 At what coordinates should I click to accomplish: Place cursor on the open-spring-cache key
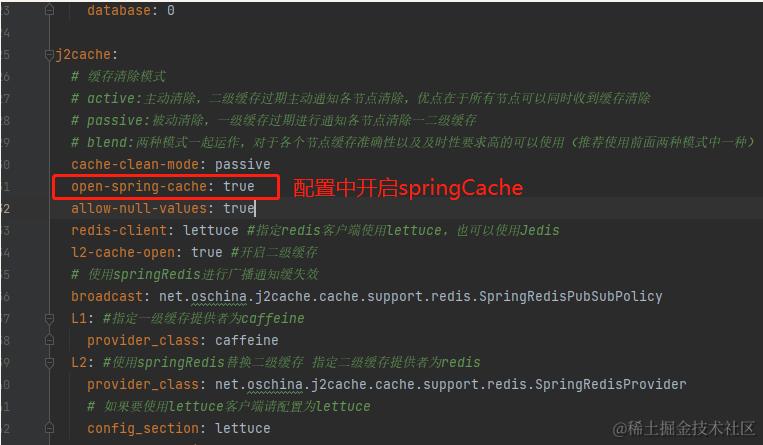tap(139, 186)
